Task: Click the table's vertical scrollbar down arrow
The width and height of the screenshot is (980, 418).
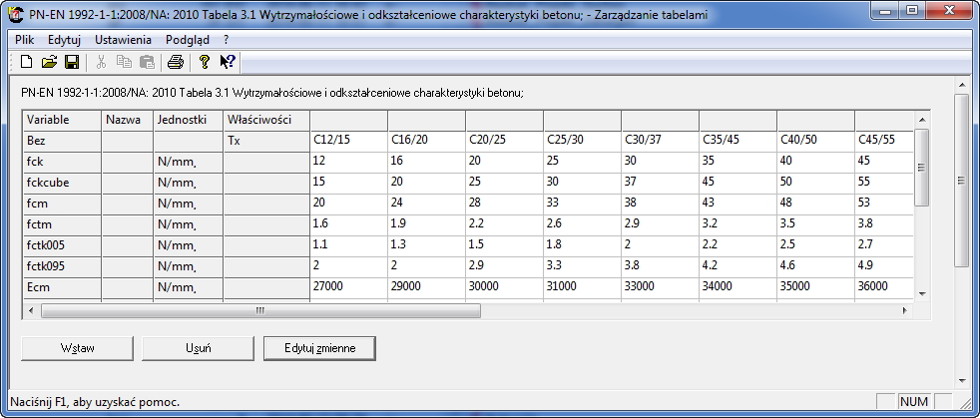Action: tap(922, 293)
